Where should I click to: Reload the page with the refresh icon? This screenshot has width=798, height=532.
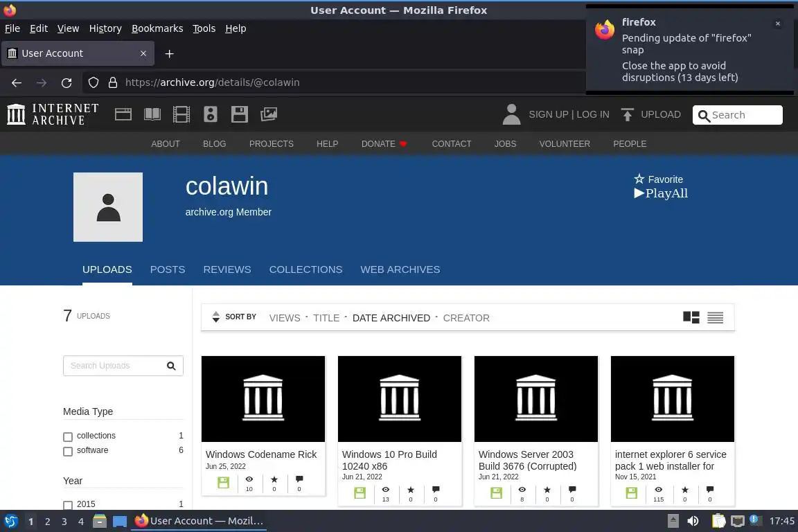(66, 82)
